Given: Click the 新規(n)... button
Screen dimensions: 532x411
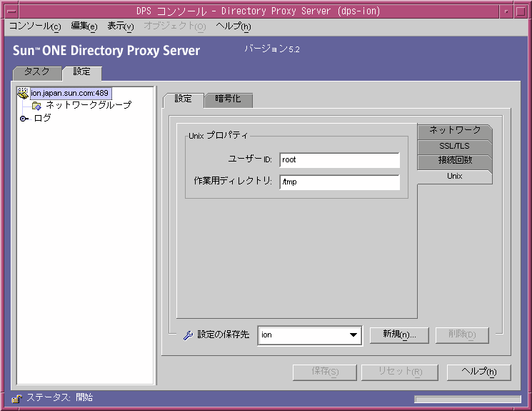Looking at the screenshot, I should point(399,335).
